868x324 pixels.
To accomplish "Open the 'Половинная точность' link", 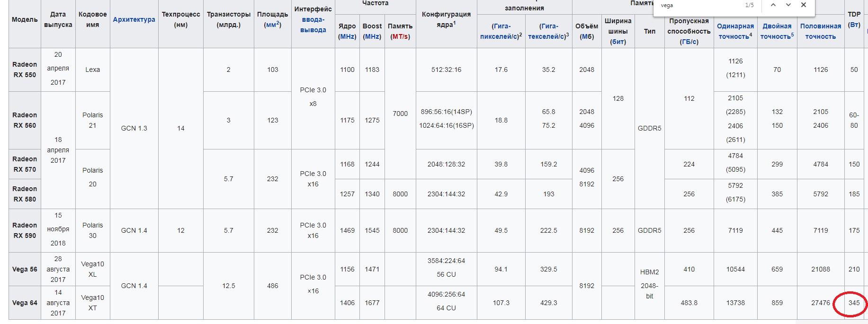I will point(821,31).
